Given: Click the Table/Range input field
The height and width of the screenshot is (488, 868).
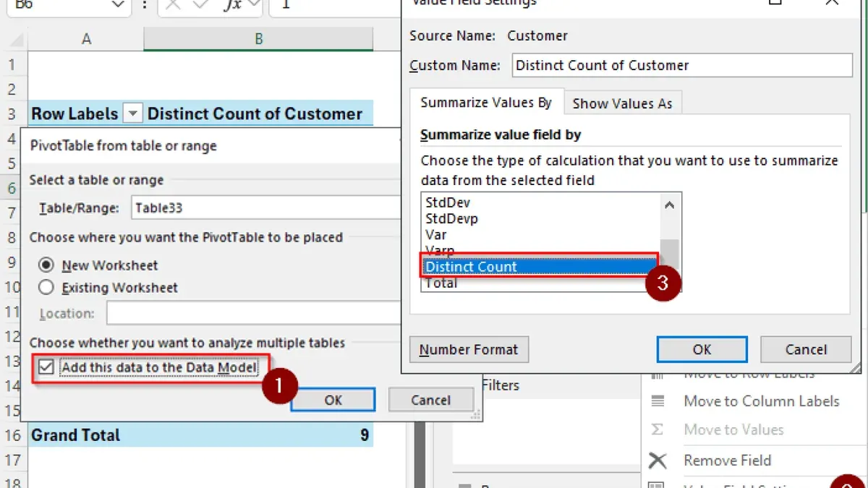Looking at the screenshot, I should click(265, 208).
